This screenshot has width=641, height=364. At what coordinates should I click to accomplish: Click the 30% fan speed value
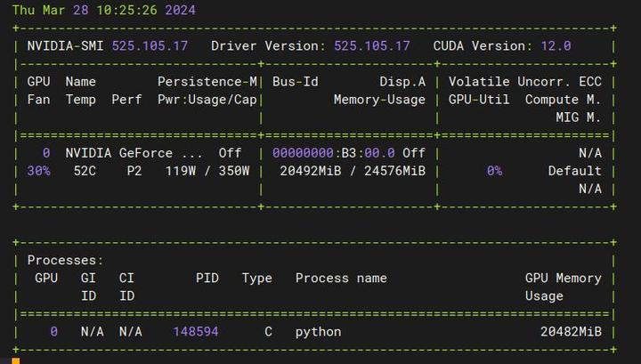coord(38,171)
